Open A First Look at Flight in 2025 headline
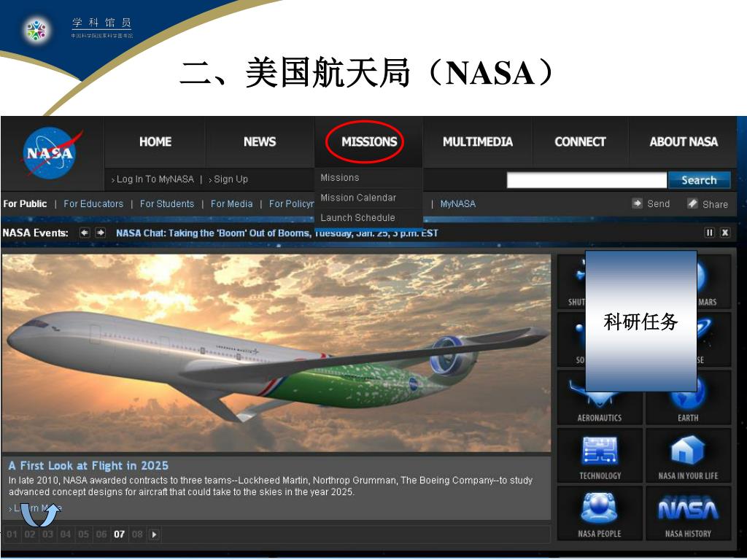 [x=88, y=466]
